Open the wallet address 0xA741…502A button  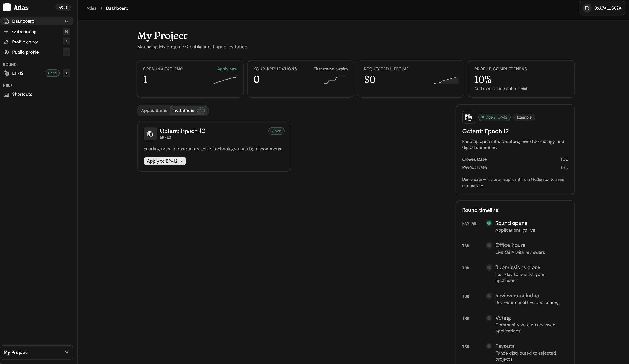(602, 8)
